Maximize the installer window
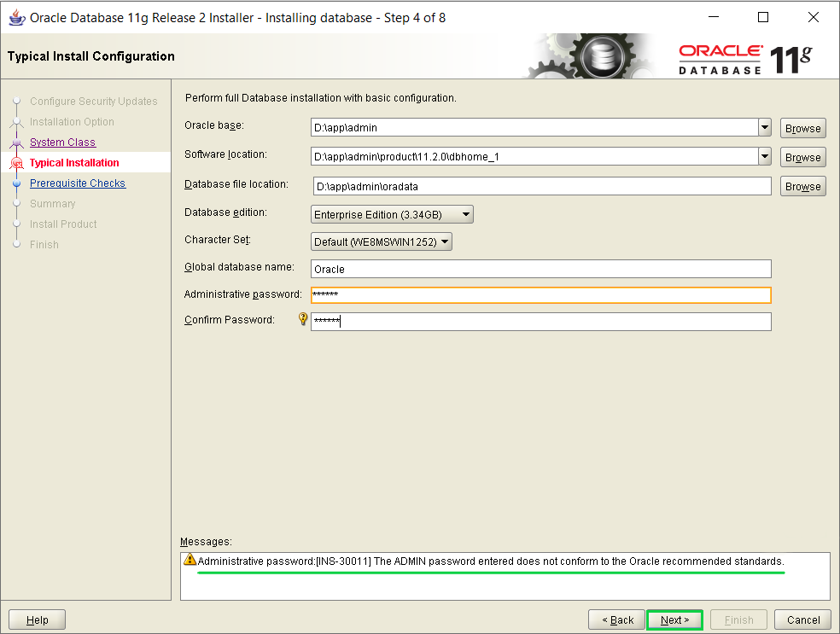 tap(763, 17)
